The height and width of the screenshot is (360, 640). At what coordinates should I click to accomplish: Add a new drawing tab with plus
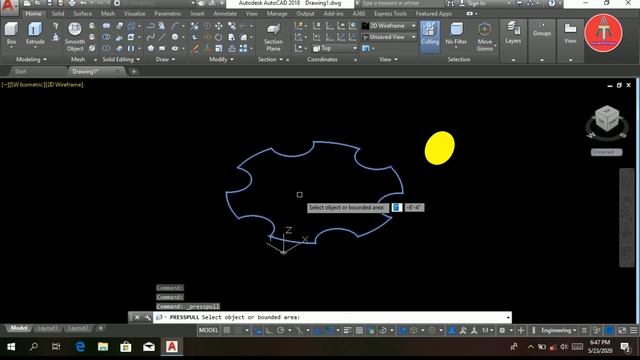[133, 72]
